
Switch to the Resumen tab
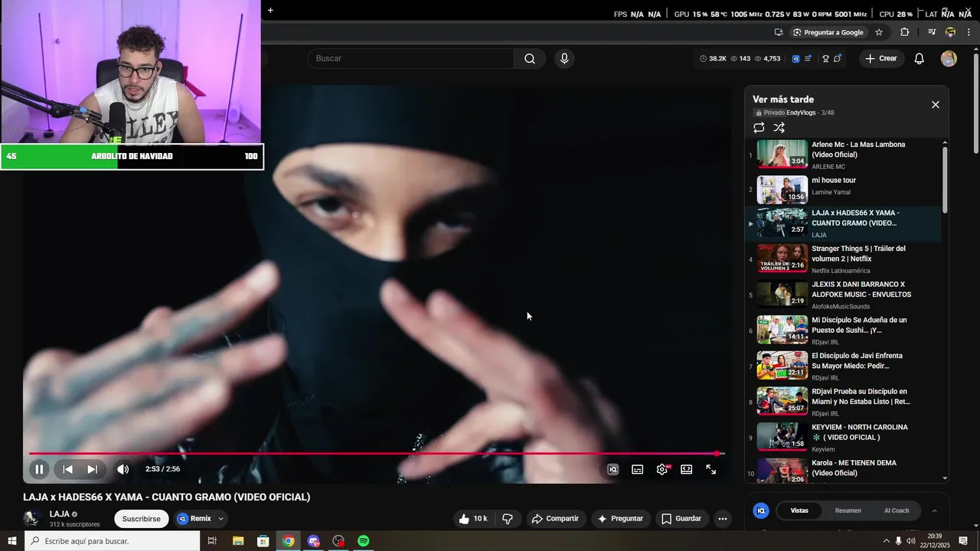(848, 510)
